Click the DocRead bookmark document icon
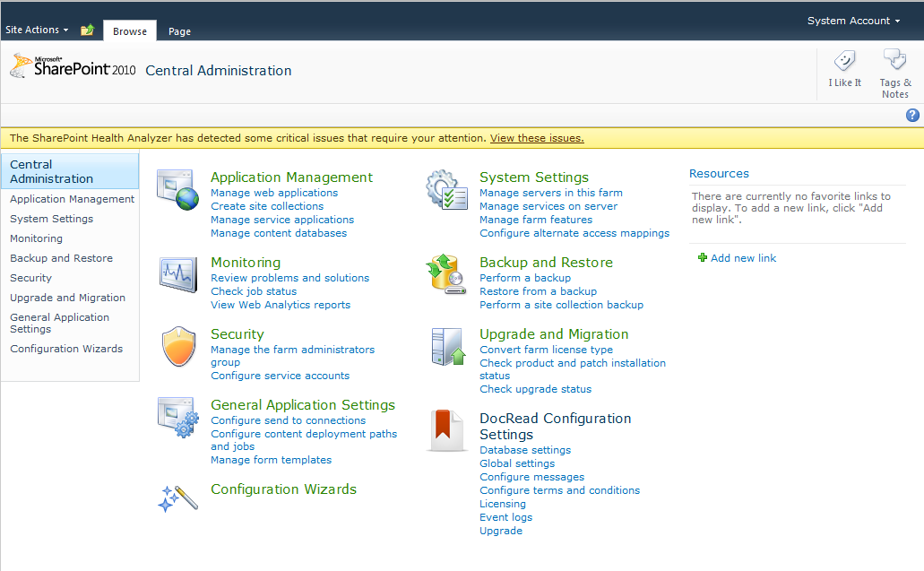The width and height of the screenshot is (924, 571). [446, 430]
